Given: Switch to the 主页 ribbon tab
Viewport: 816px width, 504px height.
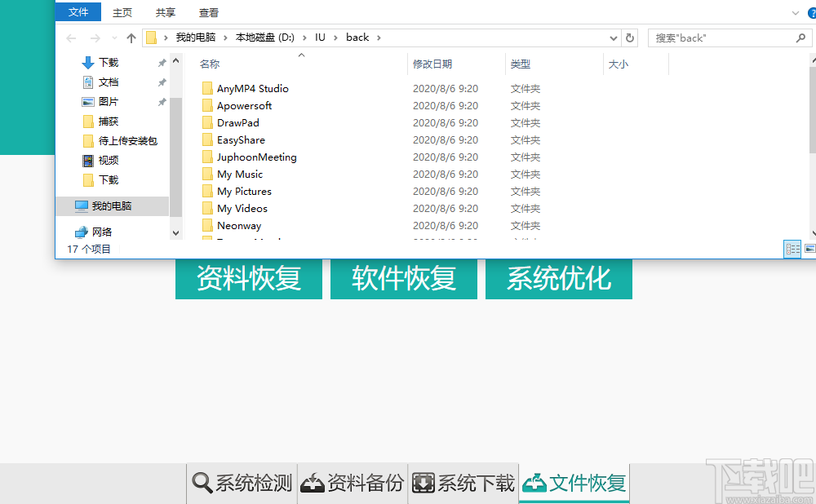Looking at the screenshot, I should click(x=122, y=12).
